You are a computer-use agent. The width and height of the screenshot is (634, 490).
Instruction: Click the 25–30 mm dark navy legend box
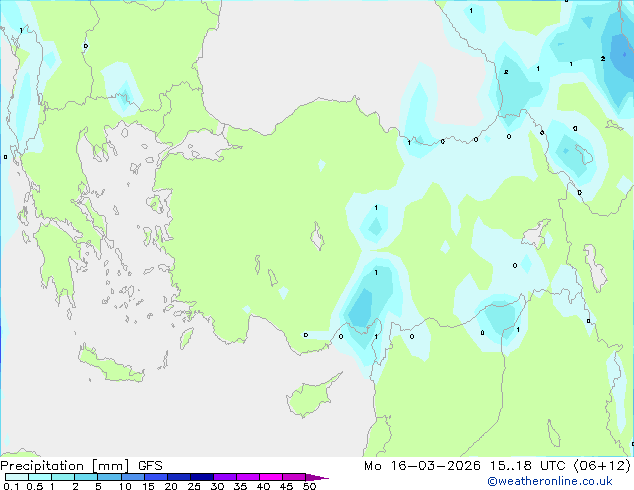pyautogui.click(x=202, y=477)
